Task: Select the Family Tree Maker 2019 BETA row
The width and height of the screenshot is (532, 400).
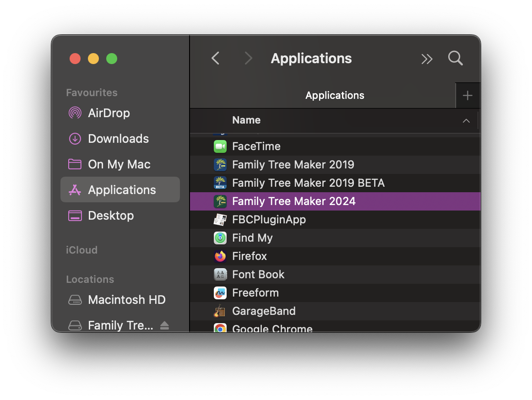Action: (335, 183)
